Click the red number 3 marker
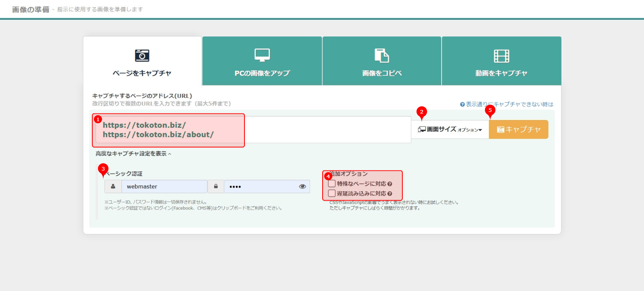Screen dimensions: 644x291 (x=103, y=169)
